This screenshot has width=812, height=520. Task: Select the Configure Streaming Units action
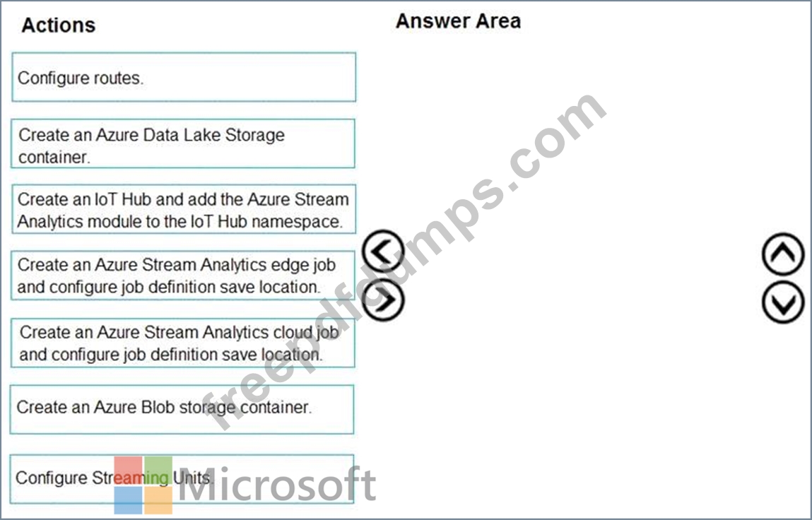[x=182, y=479]
